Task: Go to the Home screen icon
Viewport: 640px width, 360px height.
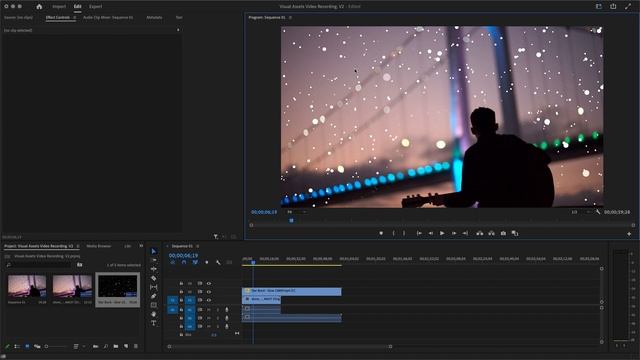Action: coord(39,7)
